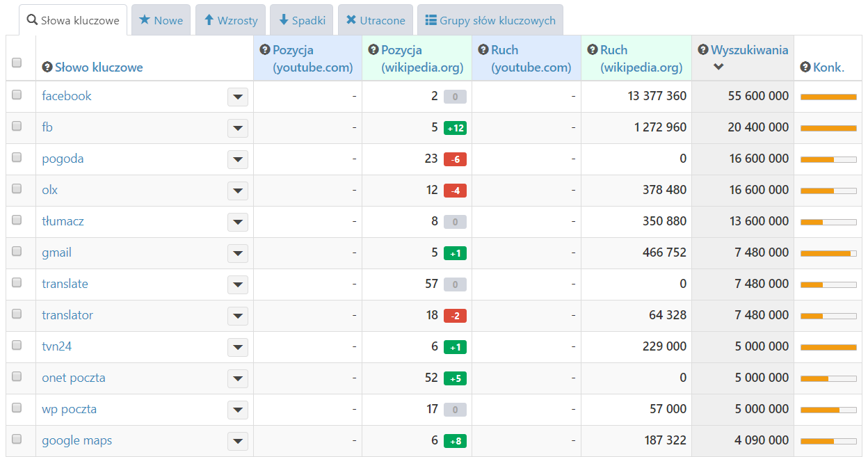The width and height of the screenshot is (868, 457).
Task: Click help icon beside Pozycja (wikipedia.org) header
Action: point(373,50)
